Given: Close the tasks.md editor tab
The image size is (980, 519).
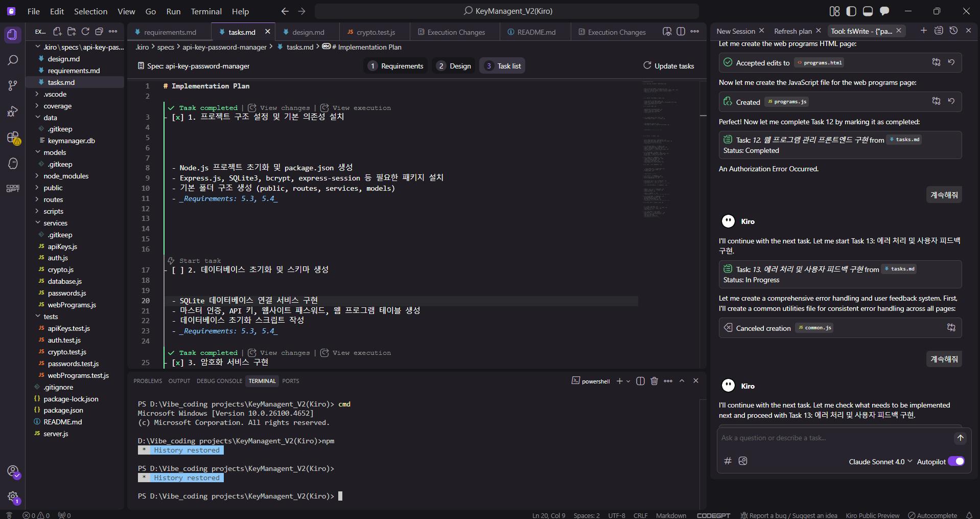Looking at the screenshot, I should (x=267, y=32).
